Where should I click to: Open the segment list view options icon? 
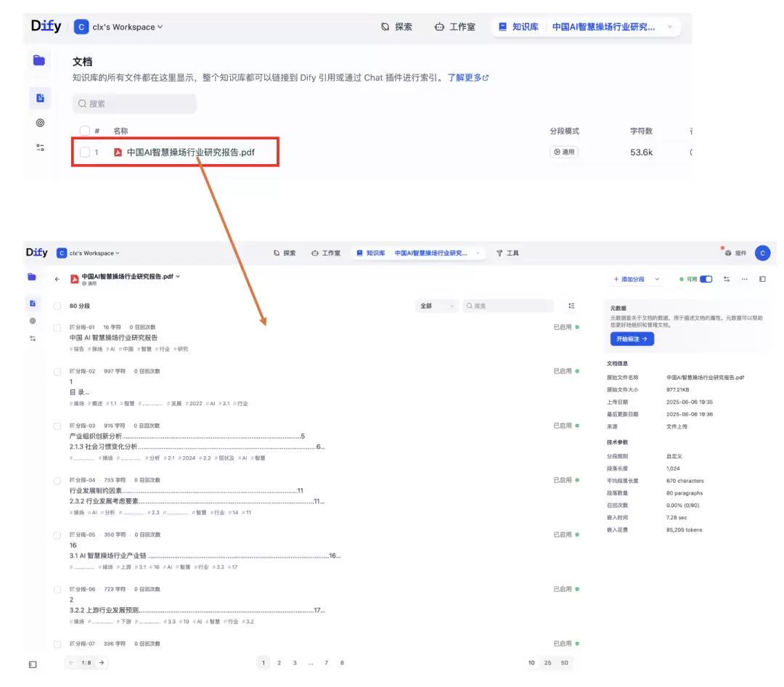point(571,306)
